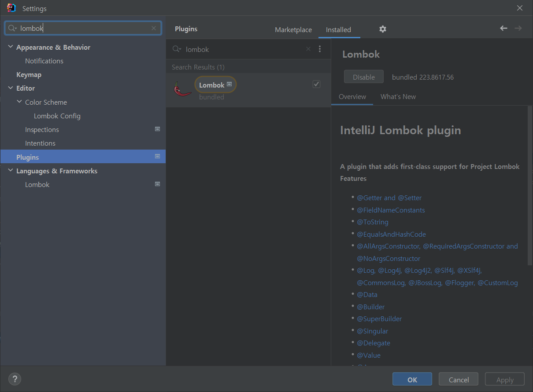Open help with the question mark button
This screenshot has height=392, width=533.
point(15,379)
